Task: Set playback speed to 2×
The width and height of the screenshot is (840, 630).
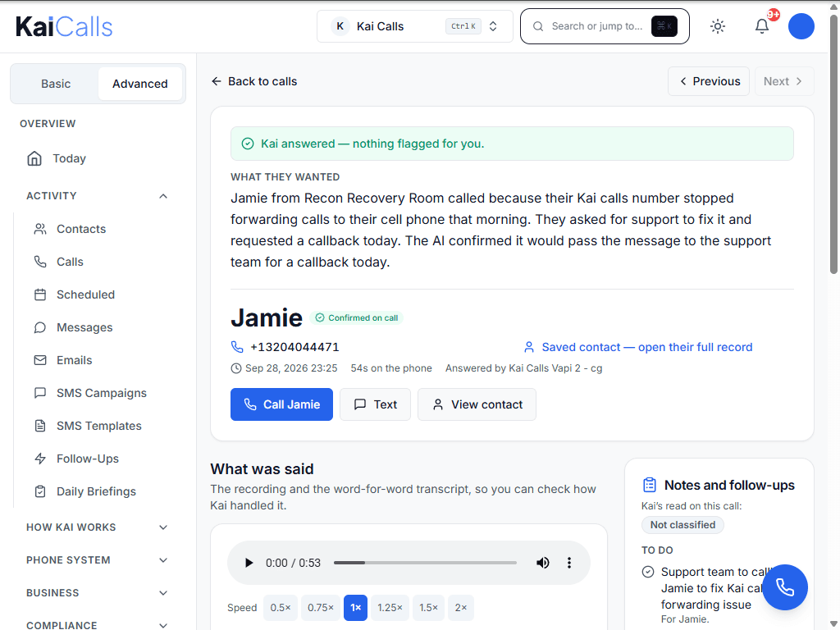Action: point(461,608)
